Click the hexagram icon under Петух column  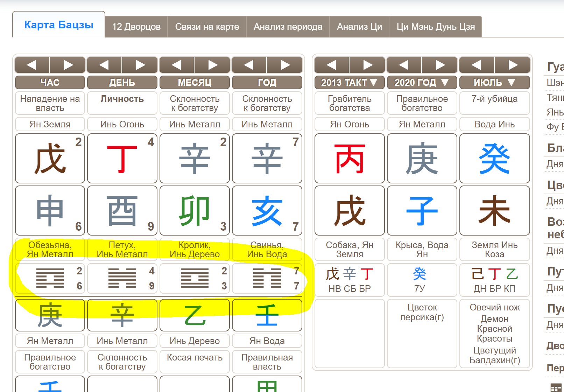(x=122, y=278)
